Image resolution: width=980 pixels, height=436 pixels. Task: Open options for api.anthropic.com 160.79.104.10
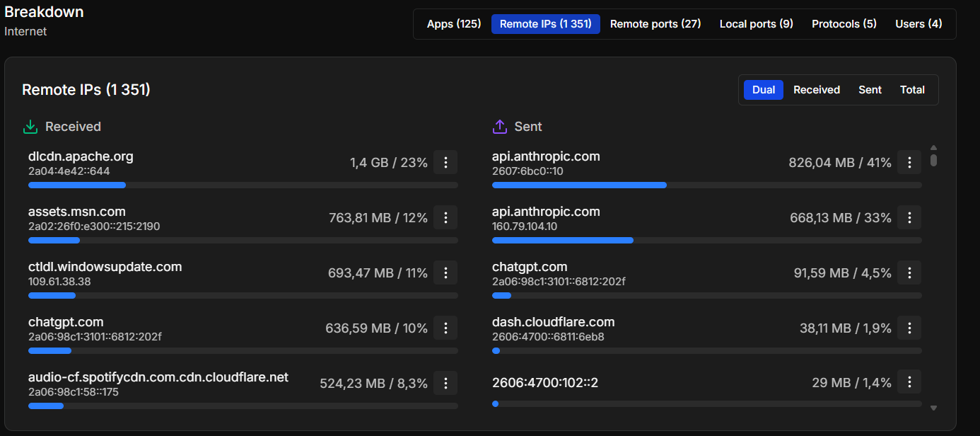coord(909,218)
